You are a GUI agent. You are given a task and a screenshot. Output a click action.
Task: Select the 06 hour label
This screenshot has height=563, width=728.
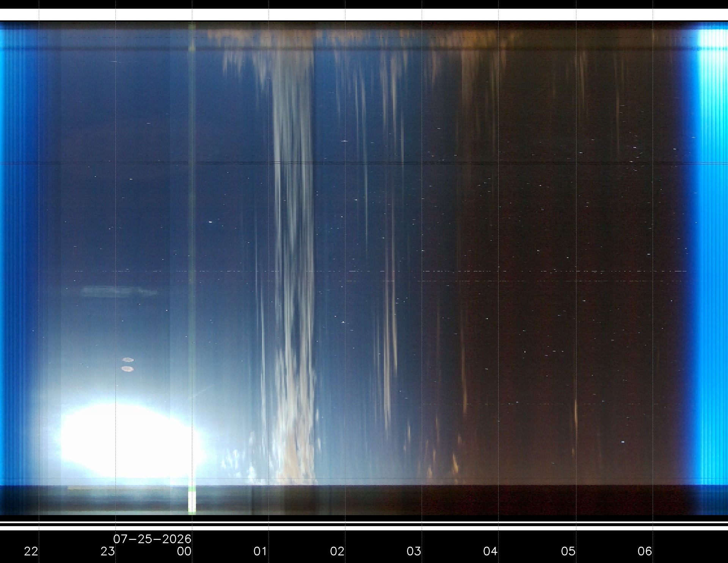[645, 551]
